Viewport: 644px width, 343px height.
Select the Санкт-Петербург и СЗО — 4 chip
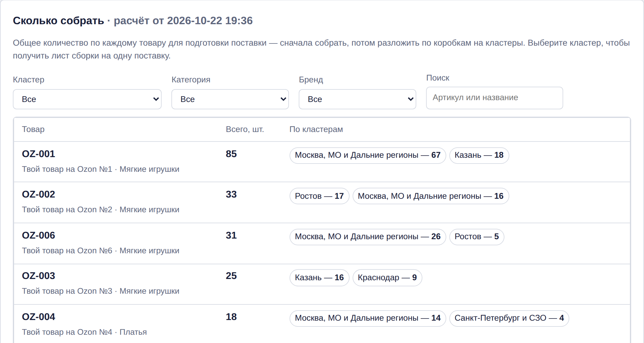pos(509,318)
